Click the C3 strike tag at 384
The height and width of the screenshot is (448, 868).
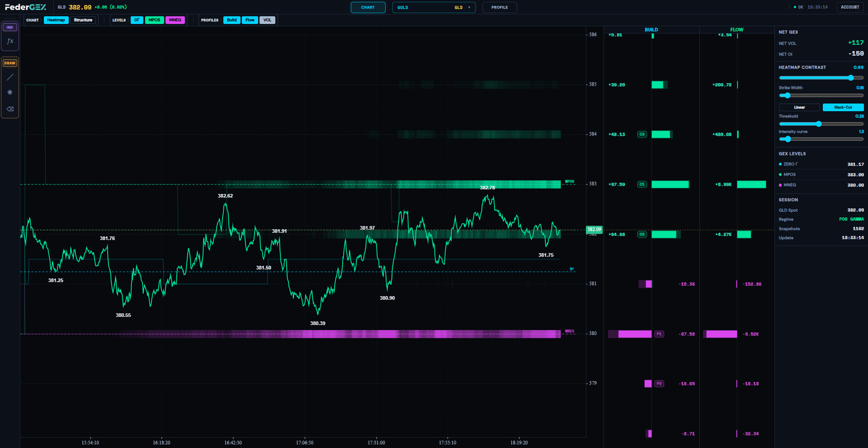tap(642, 134)
